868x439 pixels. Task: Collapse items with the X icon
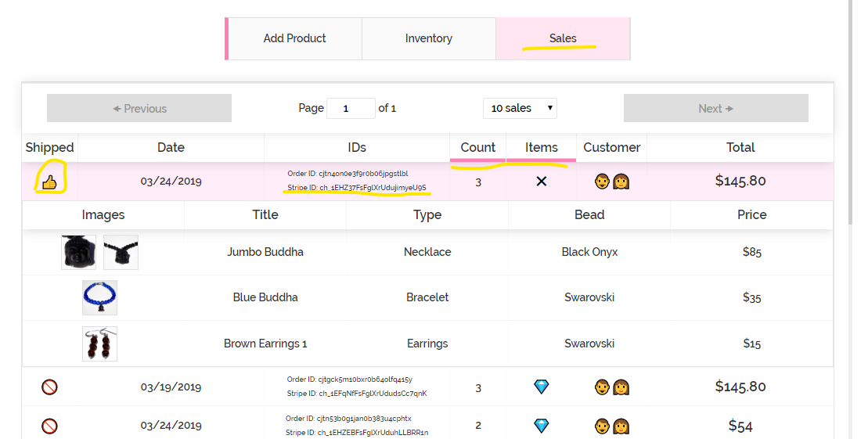tap(541, 182)
